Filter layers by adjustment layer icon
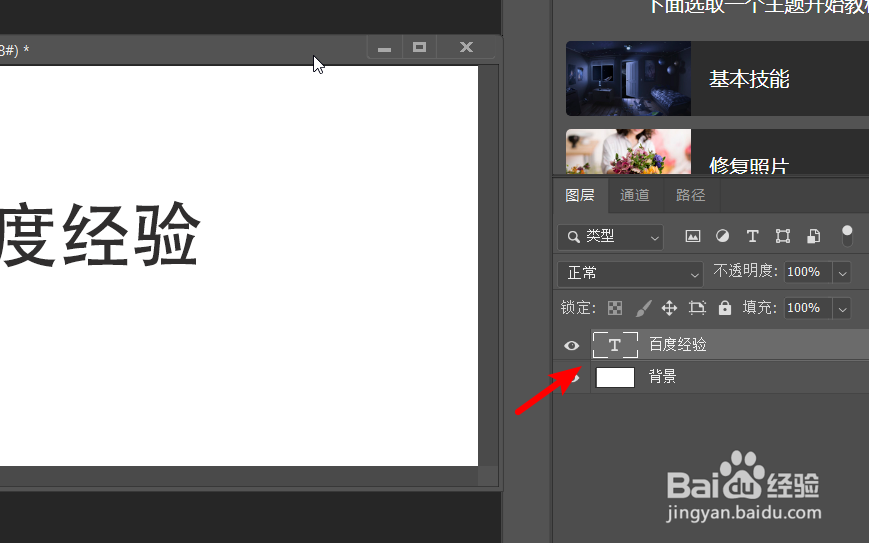The image size is (869, 543). pyautogui.click(x=722, y=236)
